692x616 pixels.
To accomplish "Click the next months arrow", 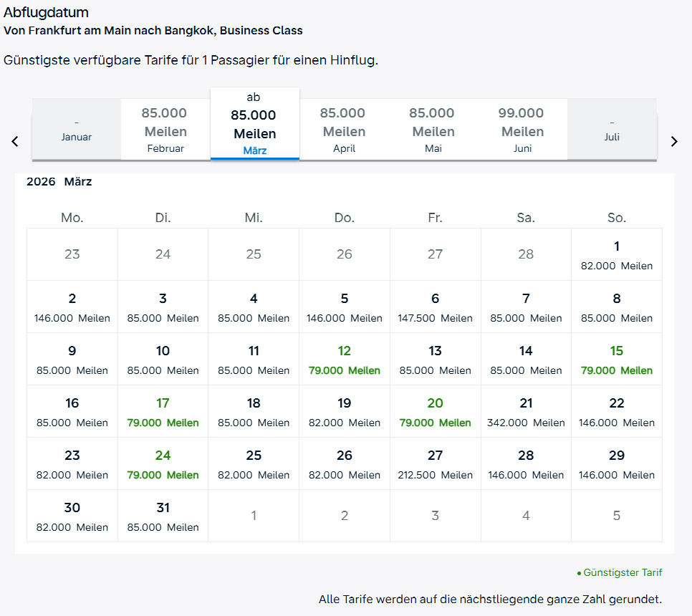I will coord(673,142).
